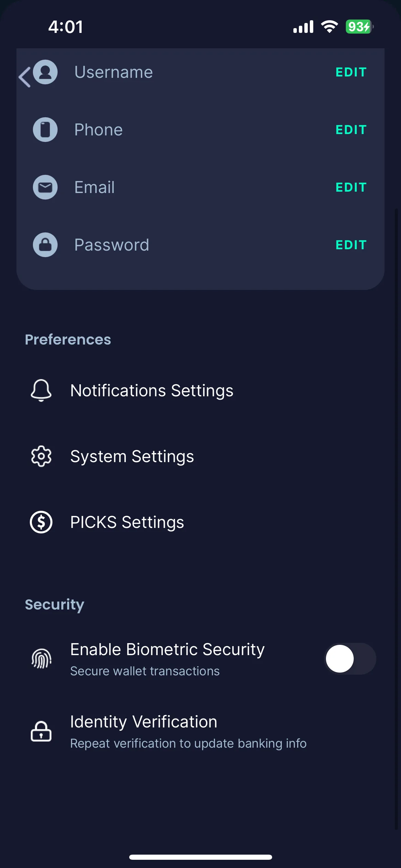Edit the Password
The height and width of the screenshot is (868, 401).
coord(351,245)
